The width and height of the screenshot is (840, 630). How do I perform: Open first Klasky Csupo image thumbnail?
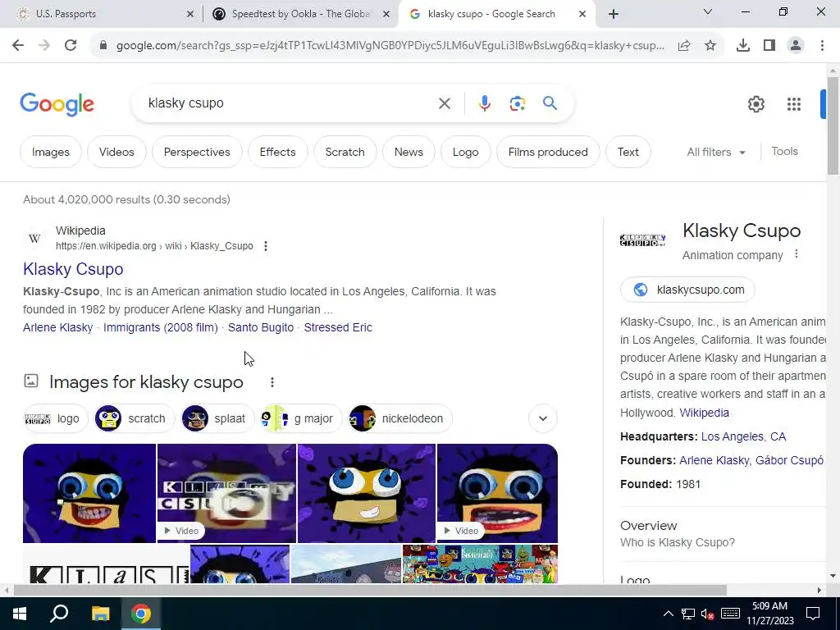(x=89, y=493)
